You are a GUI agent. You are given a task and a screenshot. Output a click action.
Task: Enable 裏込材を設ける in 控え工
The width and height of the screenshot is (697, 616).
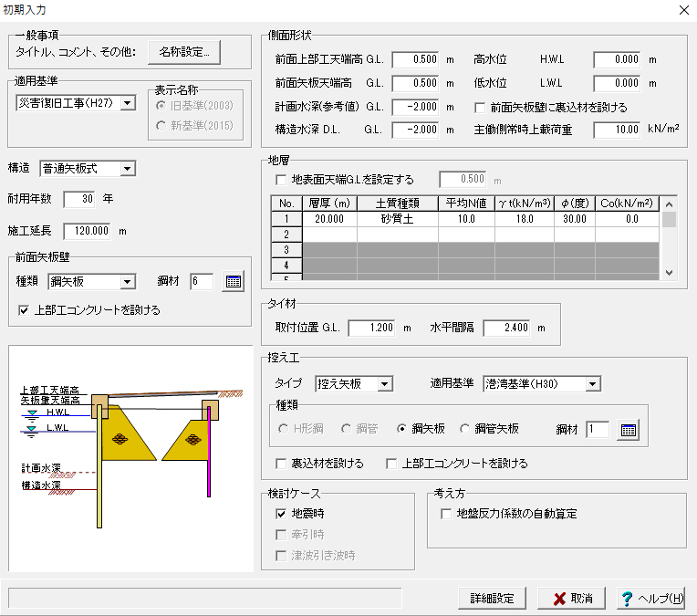[x=319, y=464]
